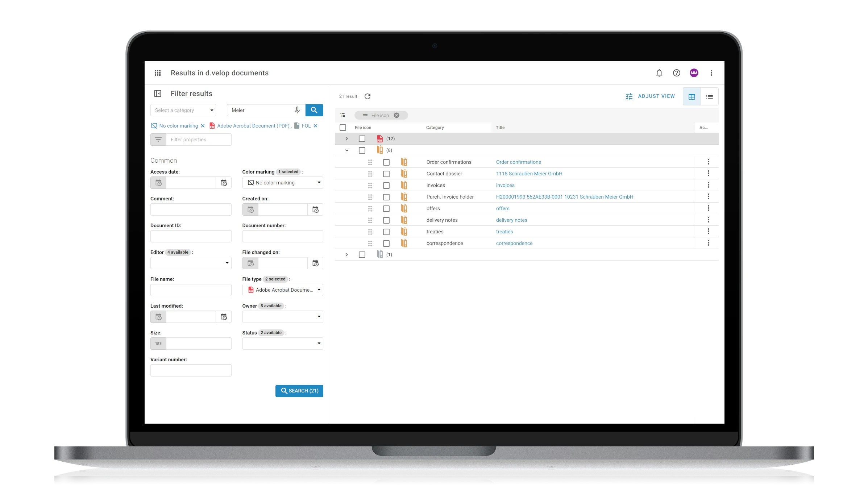The width and height of the screenshot is (868, 499).
Task: Toggle the checkbox next to offers row
Action: 386,208
